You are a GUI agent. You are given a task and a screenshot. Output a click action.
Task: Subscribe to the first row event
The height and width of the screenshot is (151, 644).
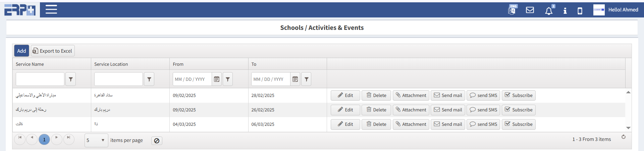tap(519, 95)
